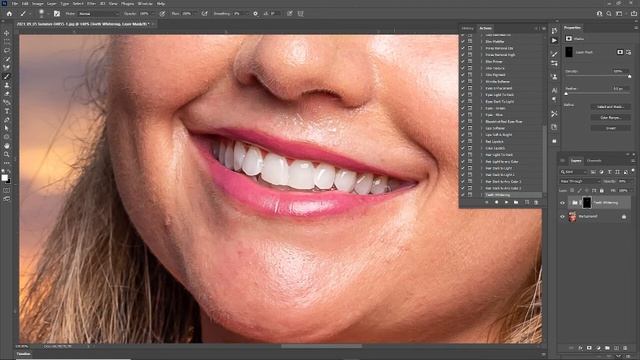Click the Color Range button

[611, 118]
